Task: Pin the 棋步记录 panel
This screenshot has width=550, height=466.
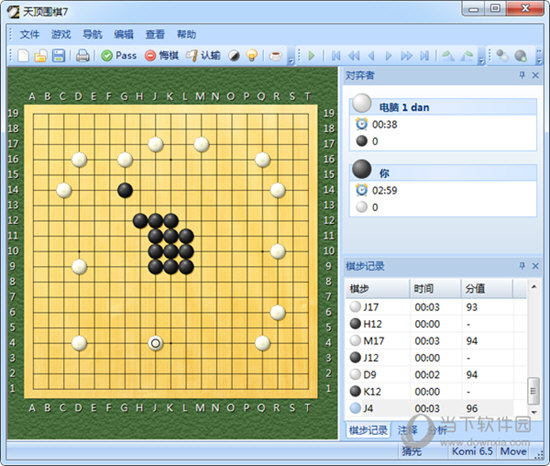Action: pos(522,266)
